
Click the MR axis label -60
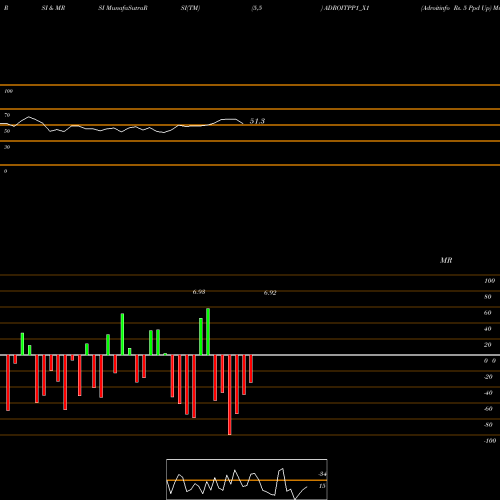488,409
